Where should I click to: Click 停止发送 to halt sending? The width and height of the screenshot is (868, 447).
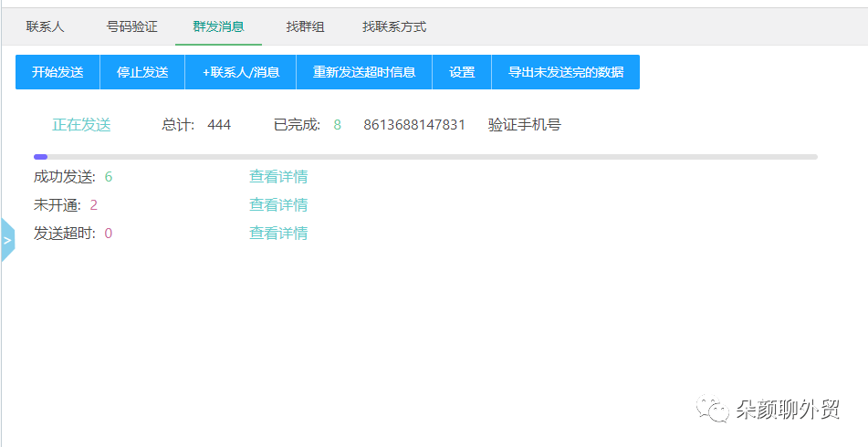[x=142, y=72]
